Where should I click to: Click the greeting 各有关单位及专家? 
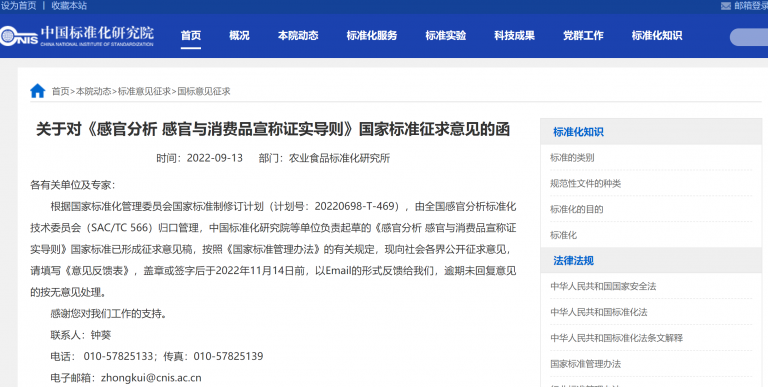coord(72,185)
